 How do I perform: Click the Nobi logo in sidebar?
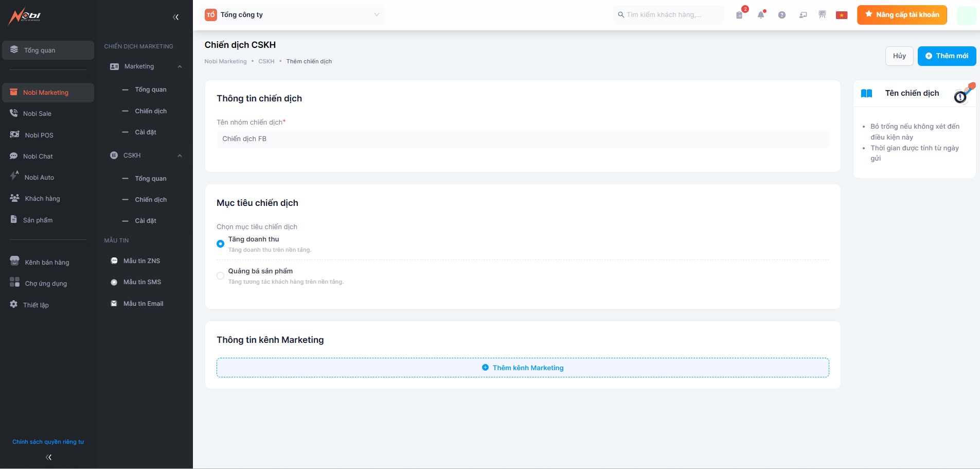tap(25, 16)
